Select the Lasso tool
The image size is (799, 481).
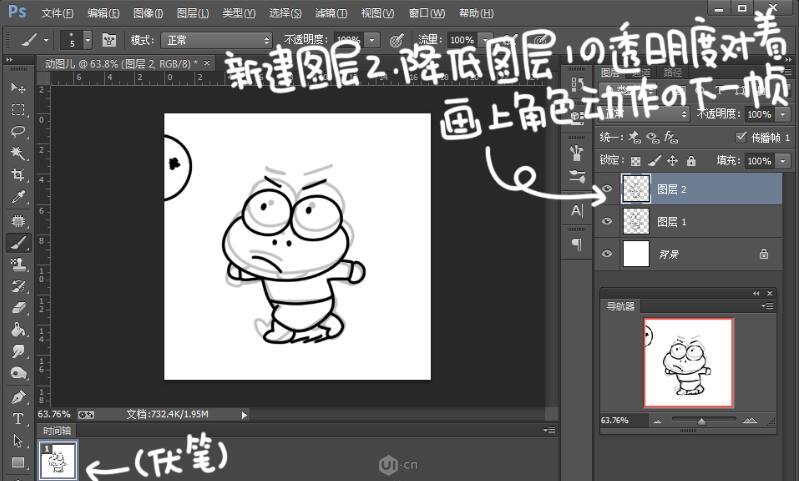[x=18, y=131]
